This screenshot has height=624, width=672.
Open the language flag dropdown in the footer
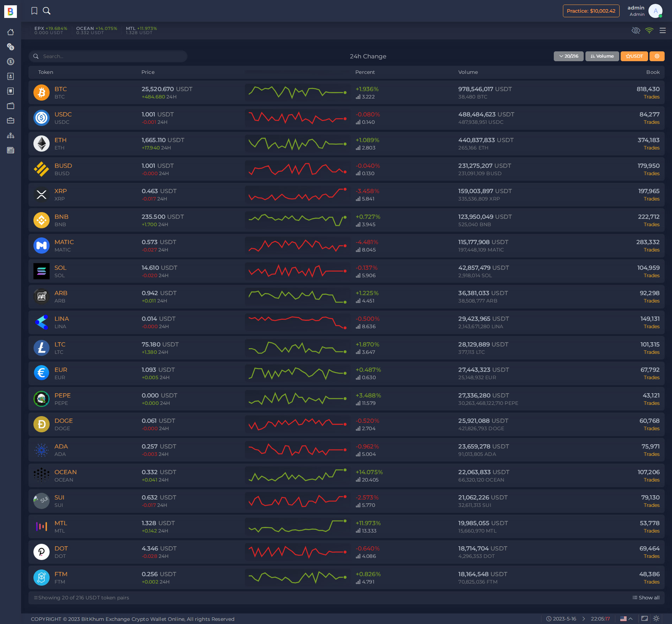pyautogui.click(x=626, y=618)
